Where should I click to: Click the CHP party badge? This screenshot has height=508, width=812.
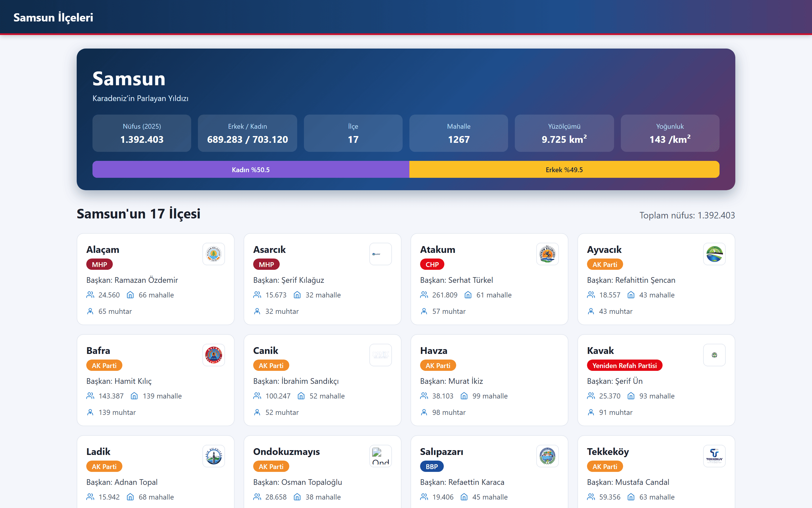pyautogui.click(x=432, y=264)
